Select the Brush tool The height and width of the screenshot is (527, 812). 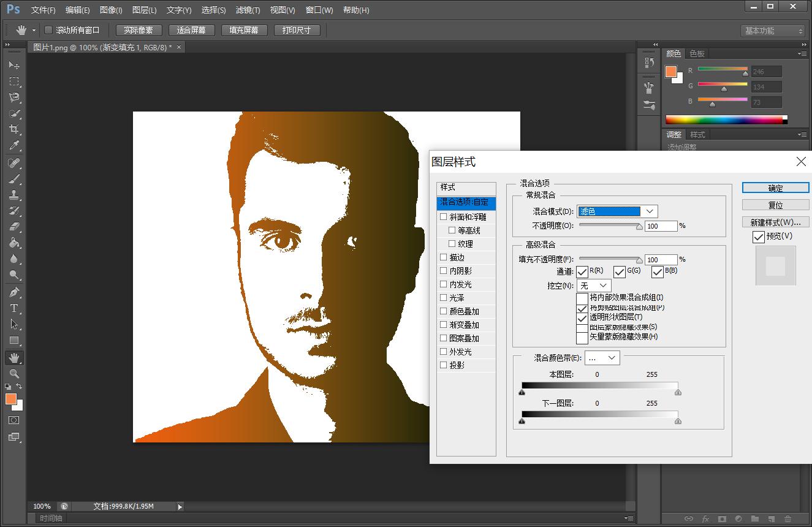[x=14, y=179]
